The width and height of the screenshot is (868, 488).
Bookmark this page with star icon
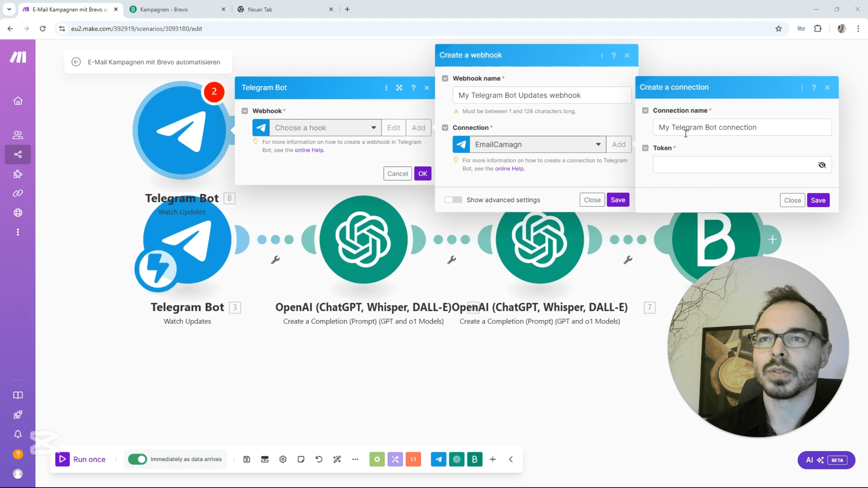coord(778,28)
